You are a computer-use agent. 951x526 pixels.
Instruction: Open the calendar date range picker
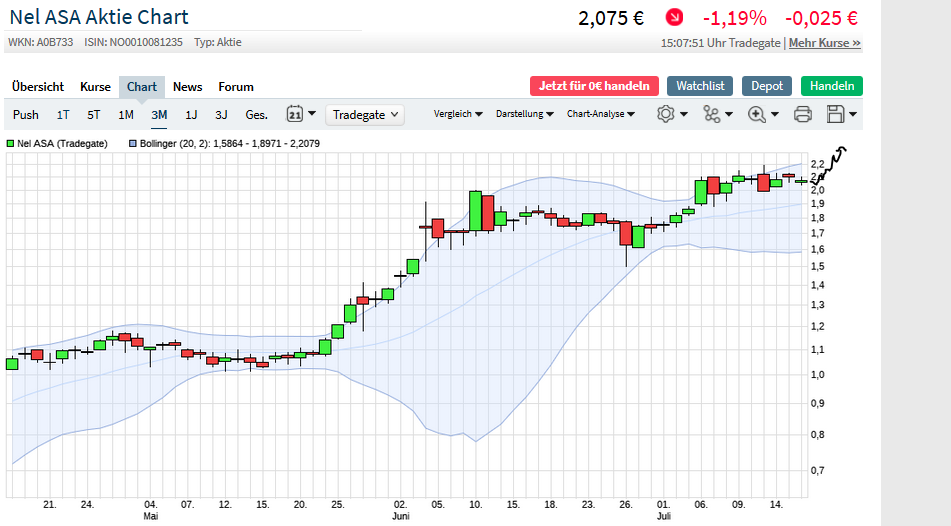click(x=301, y=114)
